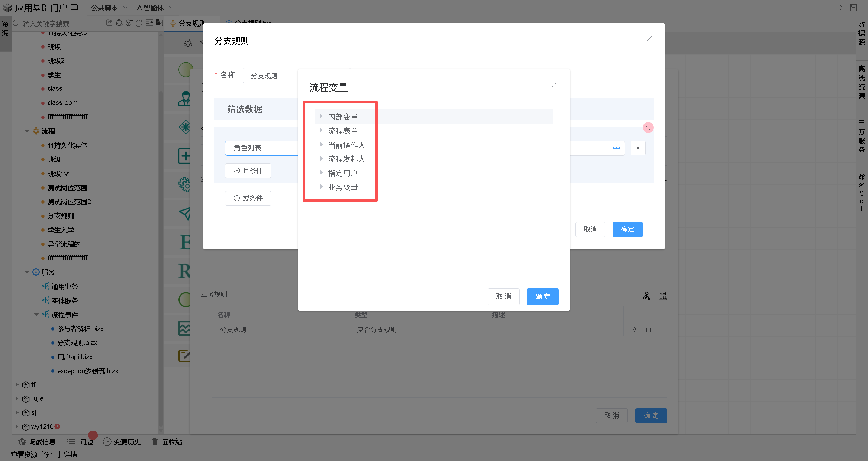Select 分支规则.bizx in the resource tree
Image resolution: width=868 pixels, height=461 pixels.
click(x=77, y=342)
